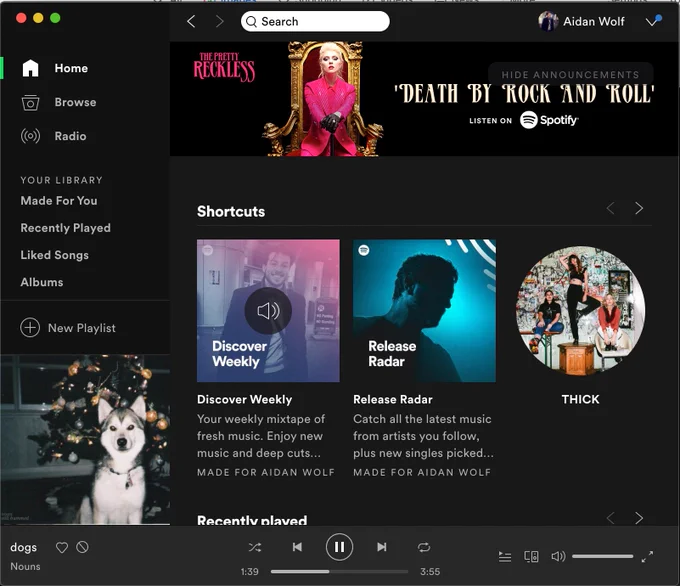
Task: Open the Release Radar title link
Action: pos(392,399)
